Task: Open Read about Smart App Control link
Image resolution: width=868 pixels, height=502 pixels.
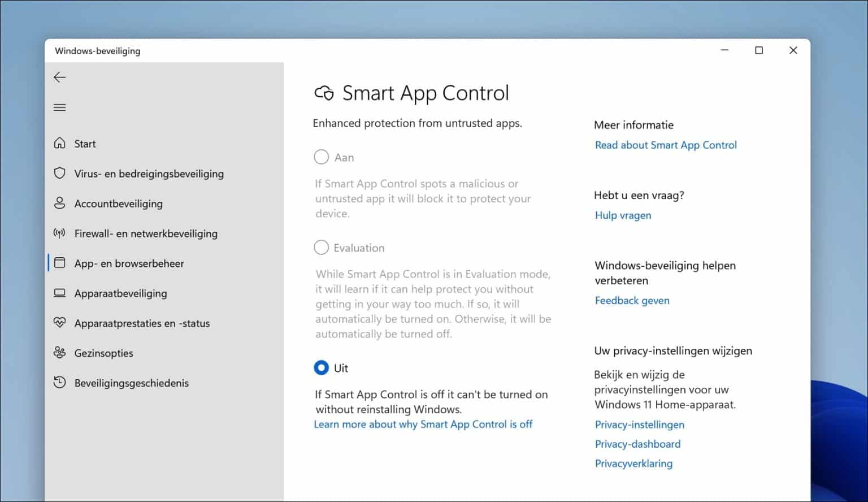Action: tap(665, 145)
